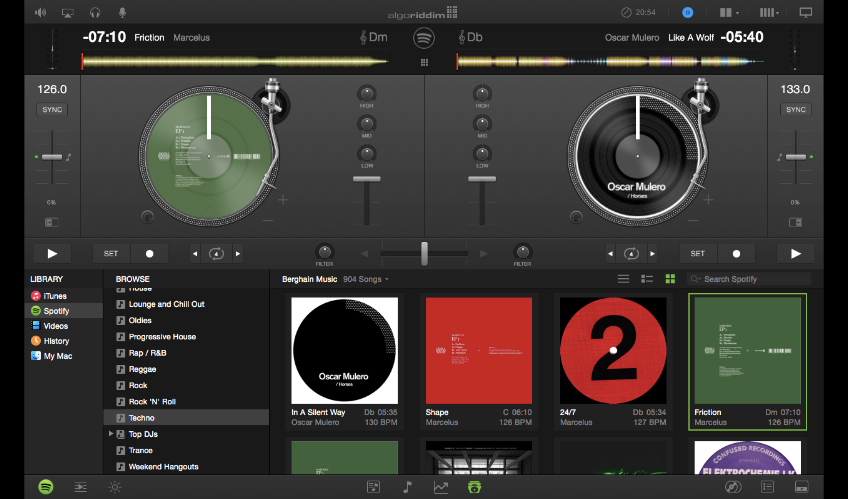Play the left deck

click(x=52, y=254)
